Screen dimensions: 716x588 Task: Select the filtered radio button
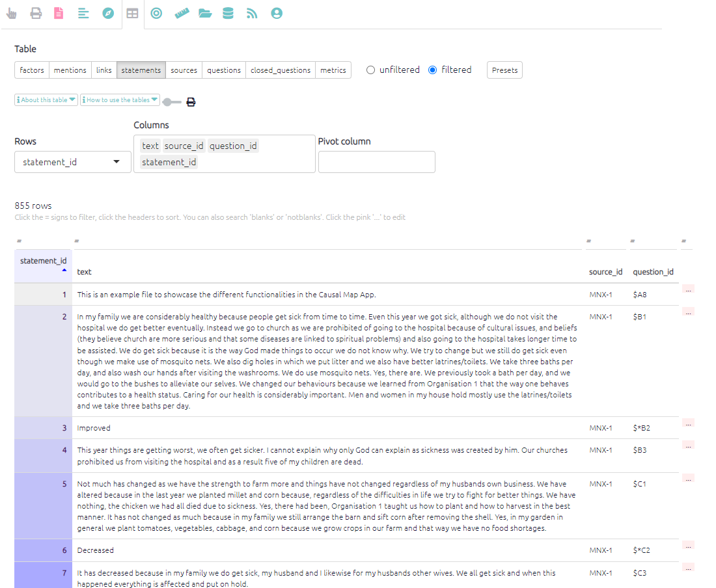coord(433,70)
